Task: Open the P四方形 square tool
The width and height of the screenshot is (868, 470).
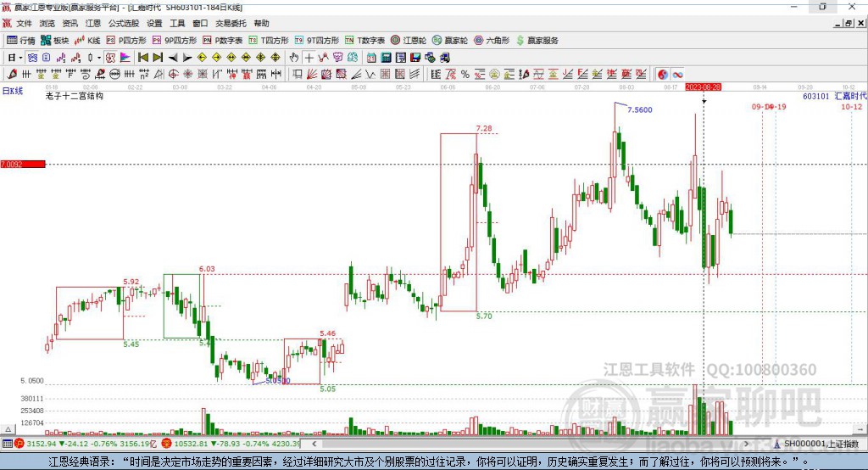Action: click(x=126, y=41)
